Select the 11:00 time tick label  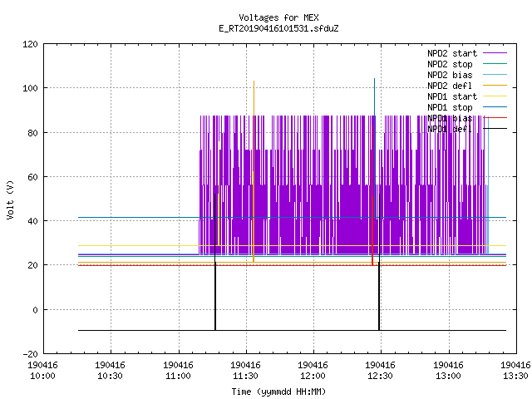[178, 371]
